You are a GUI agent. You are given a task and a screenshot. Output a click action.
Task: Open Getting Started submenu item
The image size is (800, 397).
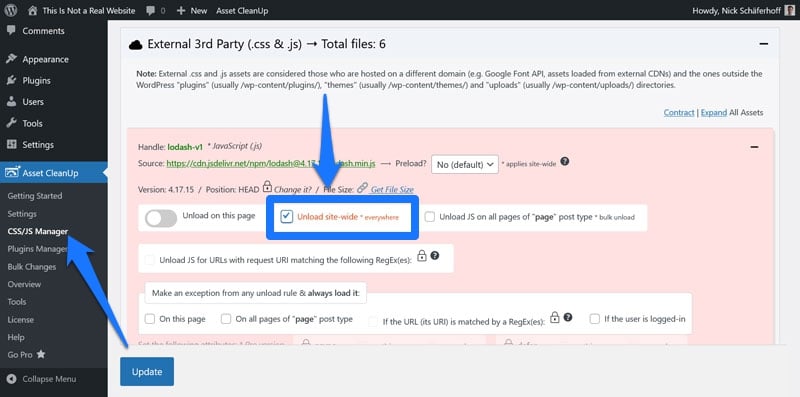[35, 196]
